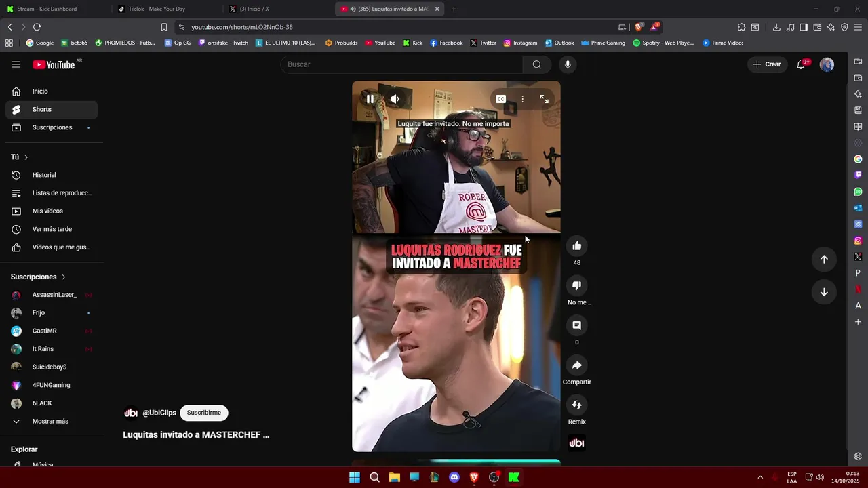Open GastiMR channel subscription
This screenshot has width=868, height=488.
click(52, 331)
